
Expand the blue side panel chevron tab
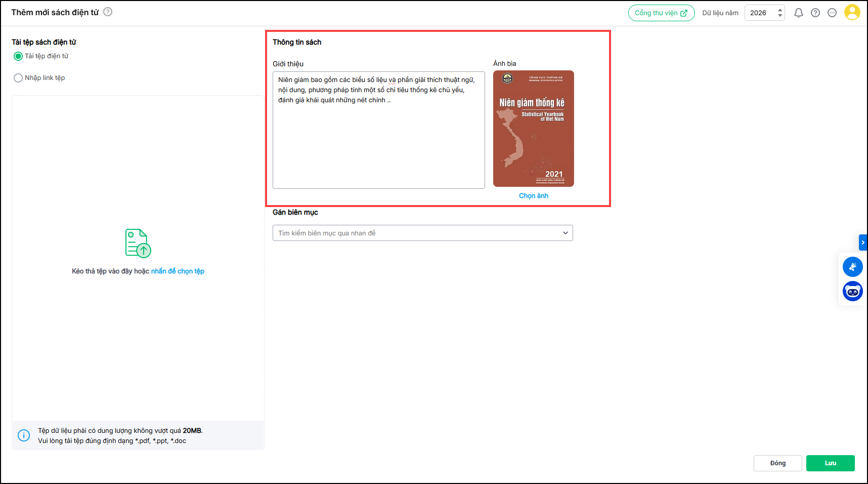point(863,243)
